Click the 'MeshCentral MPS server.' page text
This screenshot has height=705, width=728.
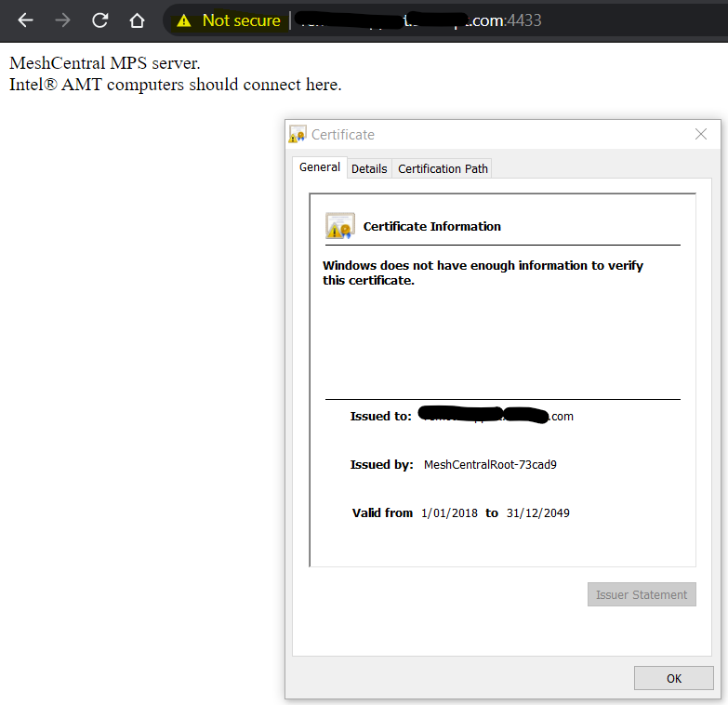click(105, 62)
